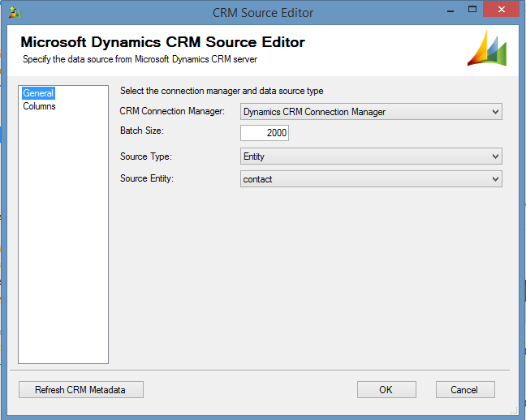Click the "Source Entity:" label
526x420 pixels.
pyautogui.click(x=147, y=178)
